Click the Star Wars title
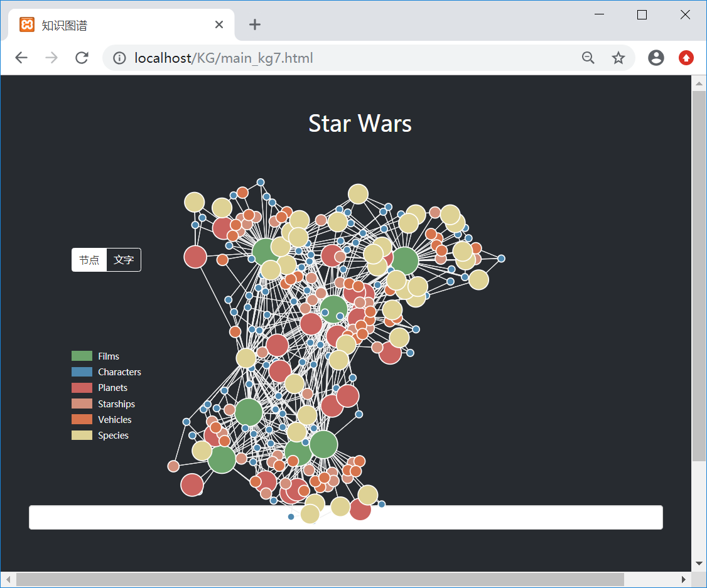The image size is (707, 588). coord(360,124)
